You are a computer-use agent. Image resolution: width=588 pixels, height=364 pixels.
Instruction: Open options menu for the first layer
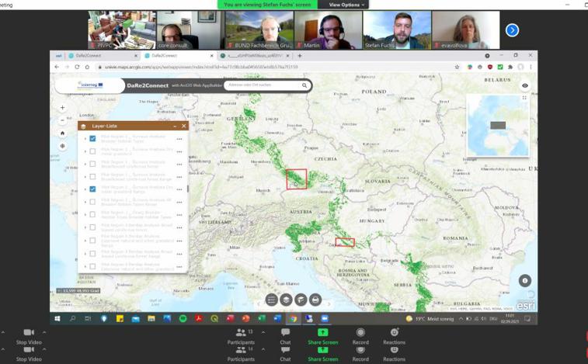click(x=179, y=139)
